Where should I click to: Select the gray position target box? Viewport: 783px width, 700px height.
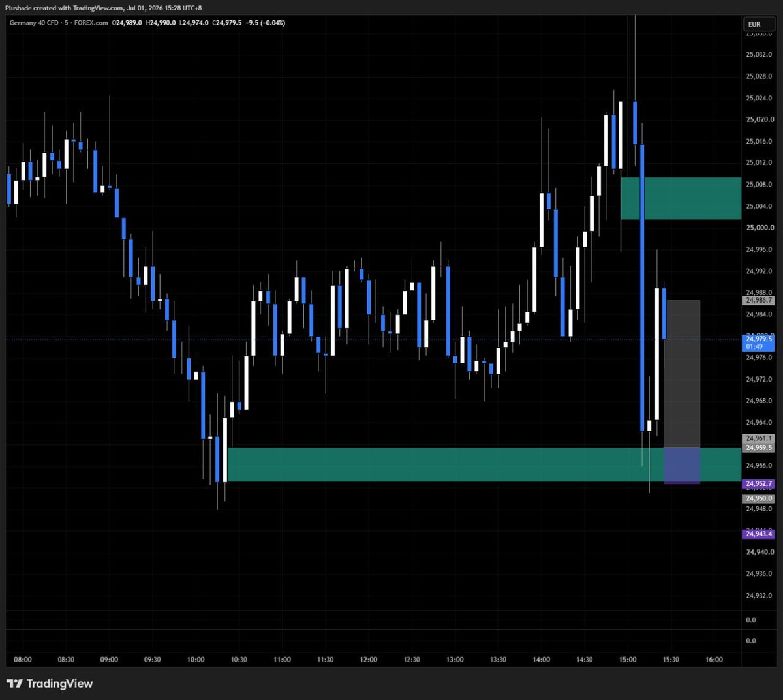point(682,374)
